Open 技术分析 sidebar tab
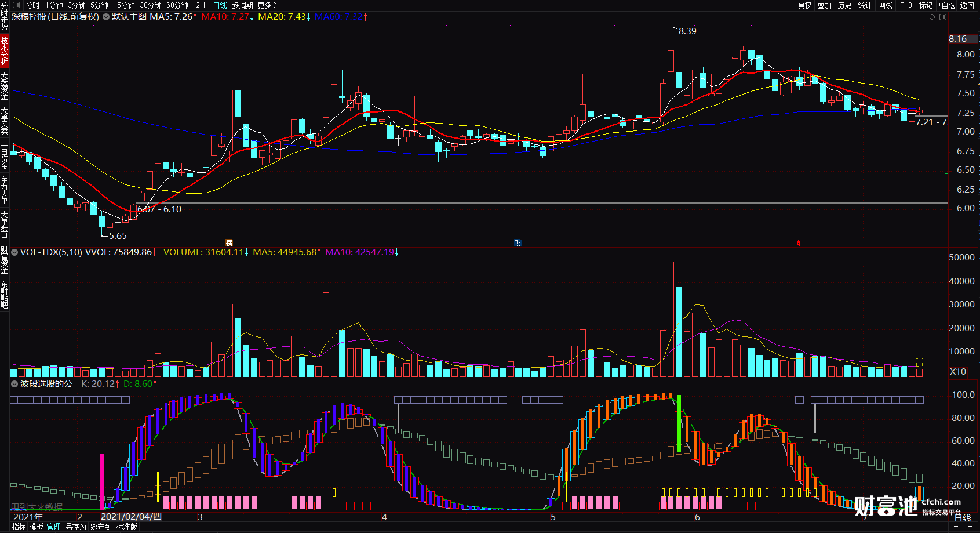Image resolution: width=980 pixels, height=533 pixels. (x=4, y=50)
